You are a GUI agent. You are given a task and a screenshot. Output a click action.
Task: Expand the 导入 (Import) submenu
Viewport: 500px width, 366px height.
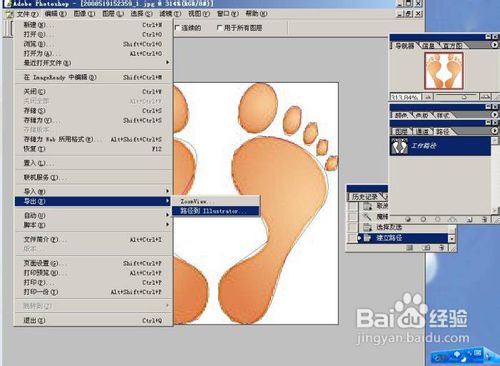point(93,191)
